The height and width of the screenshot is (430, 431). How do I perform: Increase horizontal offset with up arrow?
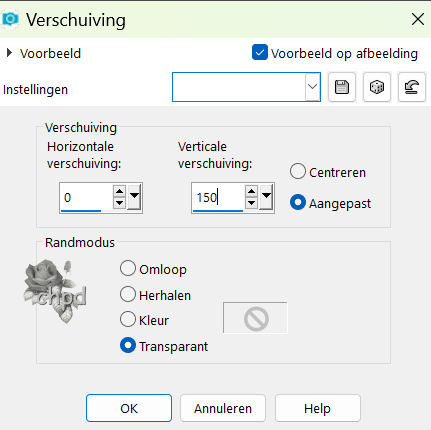pyautogui.click(x=119, y=191)
